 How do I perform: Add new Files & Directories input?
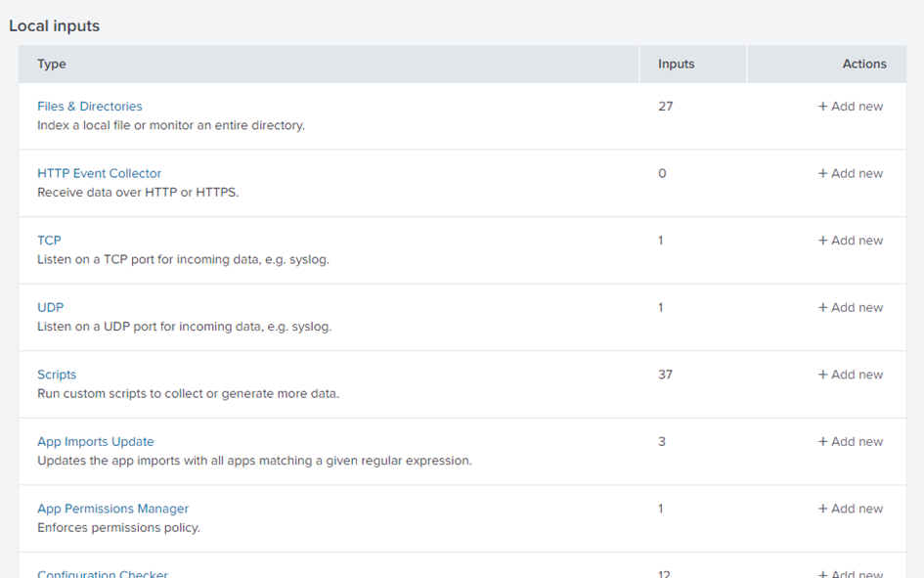[x=851, y=107]
